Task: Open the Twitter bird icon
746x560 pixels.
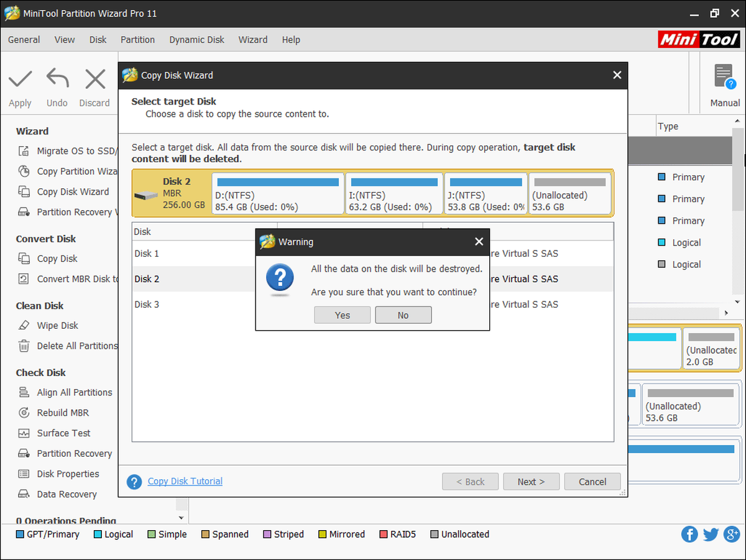Action: [711, 534]
